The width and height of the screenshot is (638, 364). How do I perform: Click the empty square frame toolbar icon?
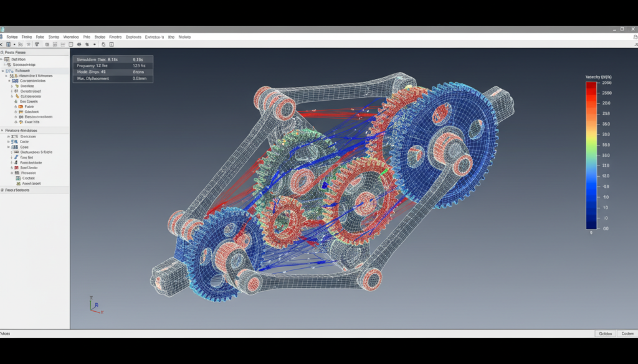click(x=71, y=44)
